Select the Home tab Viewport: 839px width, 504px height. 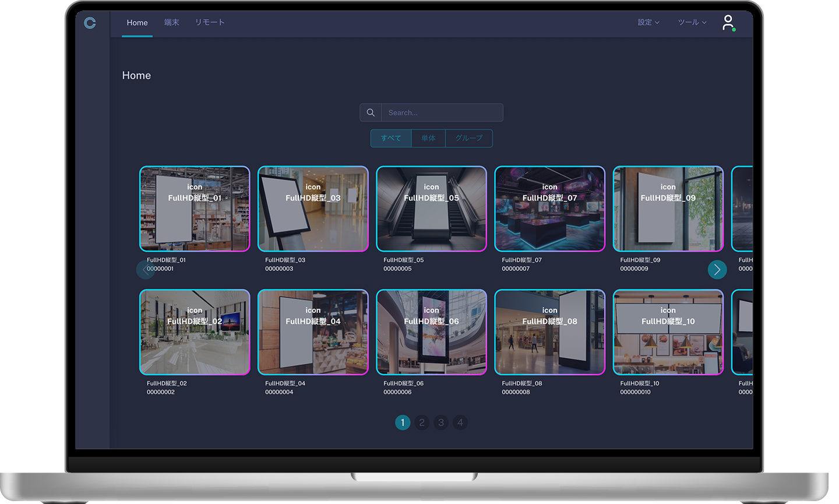pos(137,23)
